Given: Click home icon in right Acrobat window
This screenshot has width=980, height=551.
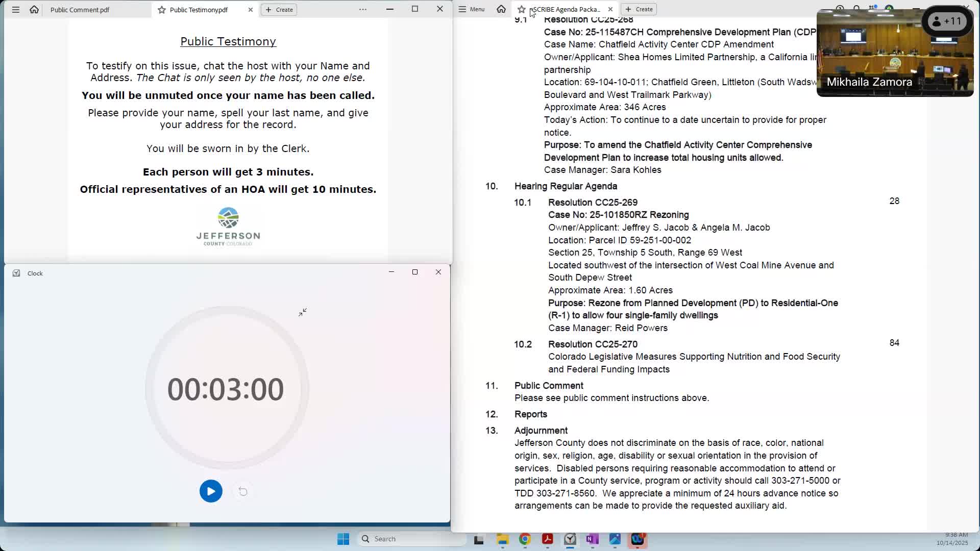Looking at the screenshot, I should pos(501,9).
